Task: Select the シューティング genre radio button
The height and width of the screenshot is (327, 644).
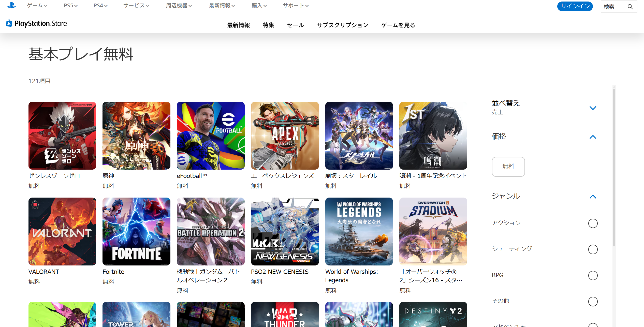Action: click(x=593, y=249)
